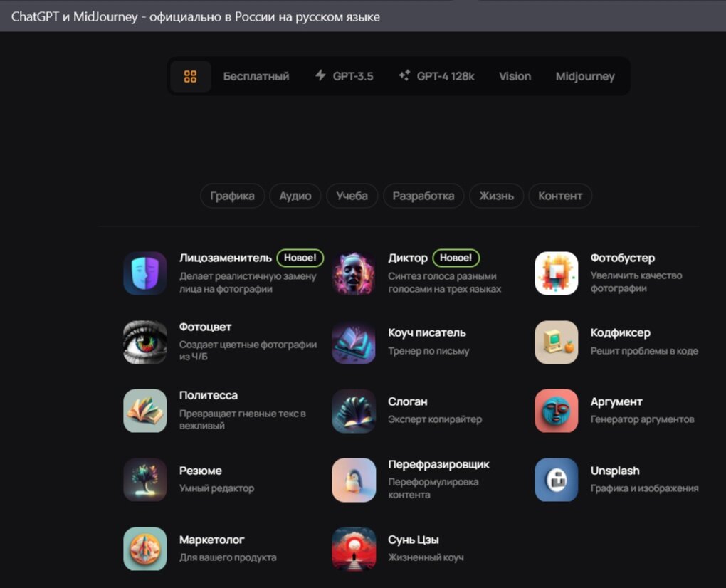Screen dimensions: 726x588
Task: Click the Сунь Цзы red sun icon
Action: pyautogui.click(x=354, y=549)
